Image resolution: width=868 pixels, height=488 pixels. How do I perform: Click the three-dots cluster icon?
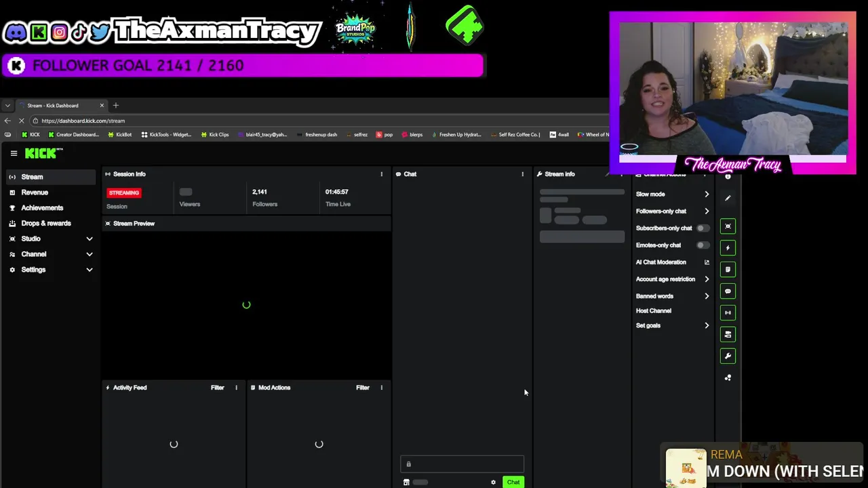pyautogui.click(x=728, y=378)
